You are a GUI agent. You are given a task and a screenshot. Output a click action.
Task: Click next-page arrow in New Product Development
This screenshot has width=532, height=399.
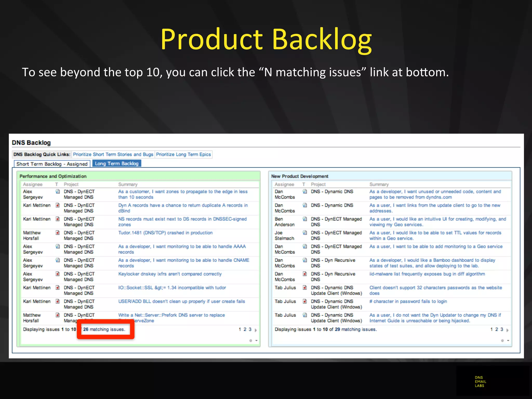[x=508, y=330]
